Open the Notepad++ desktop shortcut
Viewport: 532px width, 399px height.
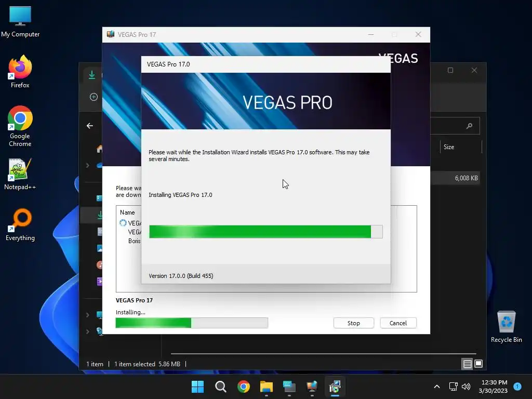20,174
